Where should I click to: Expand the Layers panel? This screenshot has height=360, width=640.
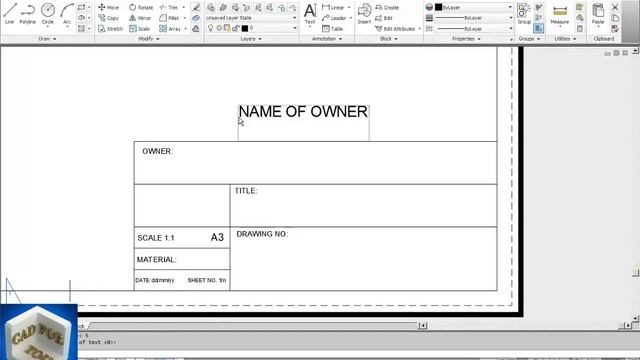[251, 39]
